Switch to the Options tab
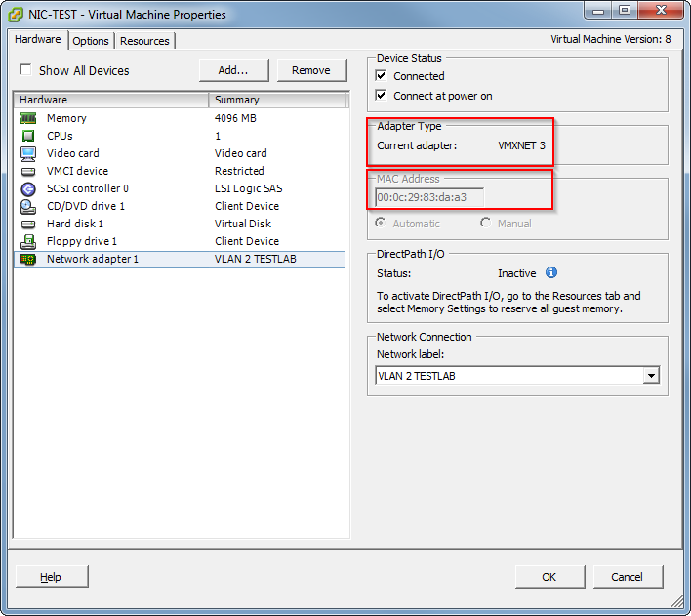The height and width of the screenshot is (616, 691). click(91, 41)
